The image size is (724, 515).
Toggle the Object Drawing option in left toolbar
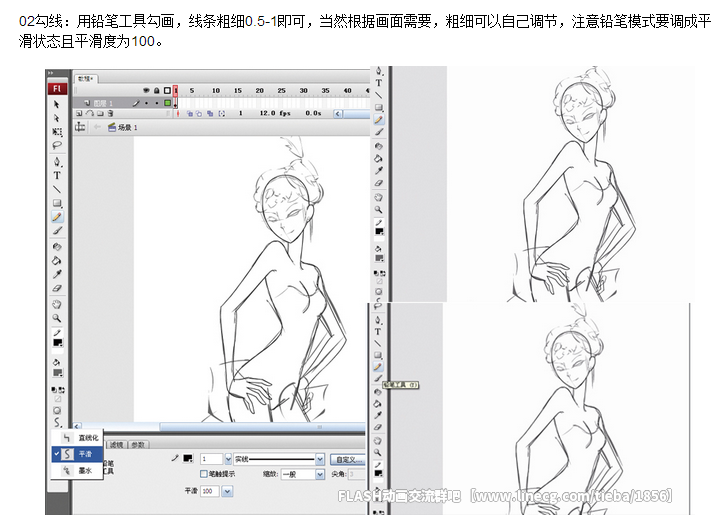[x=57, y=410]
